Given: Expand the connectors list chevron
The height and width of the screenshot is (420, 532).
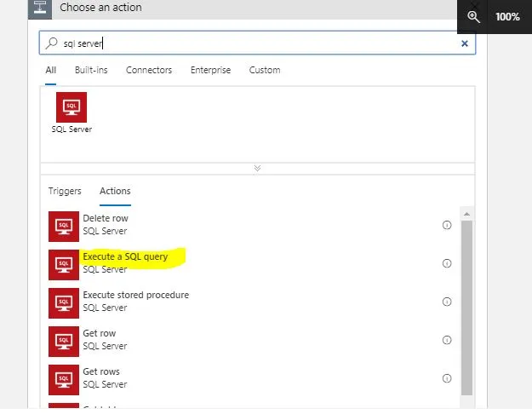Looking at the screenshot, I should [x=257, y=168].
